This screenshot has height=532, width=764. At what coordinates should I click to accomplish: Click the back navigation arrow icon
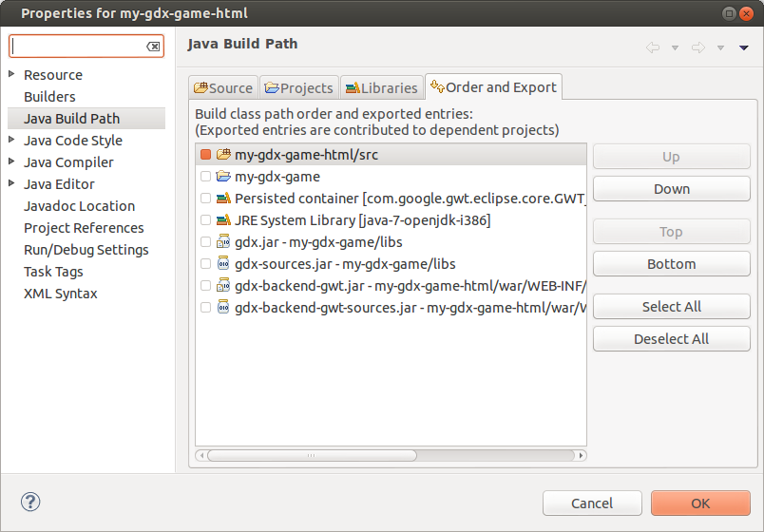(x=653, y=47)
